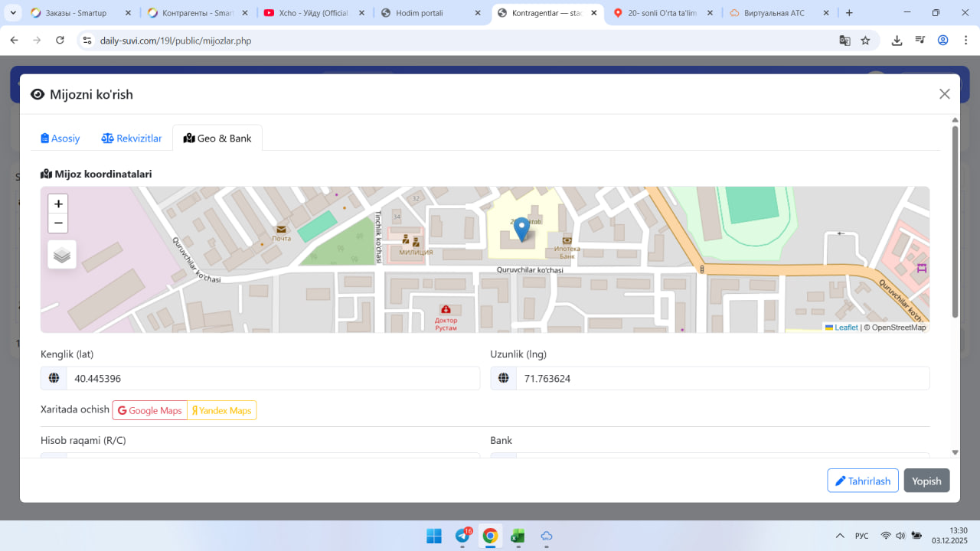Click the dialog scrollbar up arrow
Image resolution: width=980 pixels, height=551 pixels.
click(955, 120)
